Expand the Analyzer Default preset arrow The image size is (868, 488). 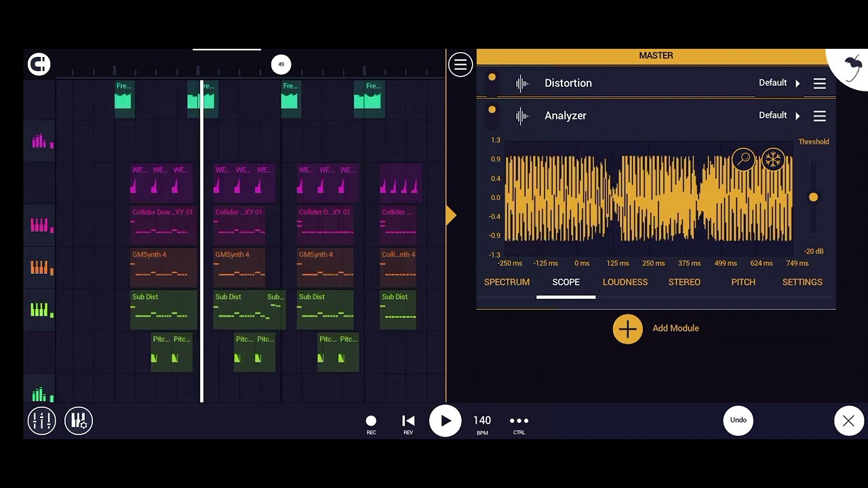pos(797,116)
